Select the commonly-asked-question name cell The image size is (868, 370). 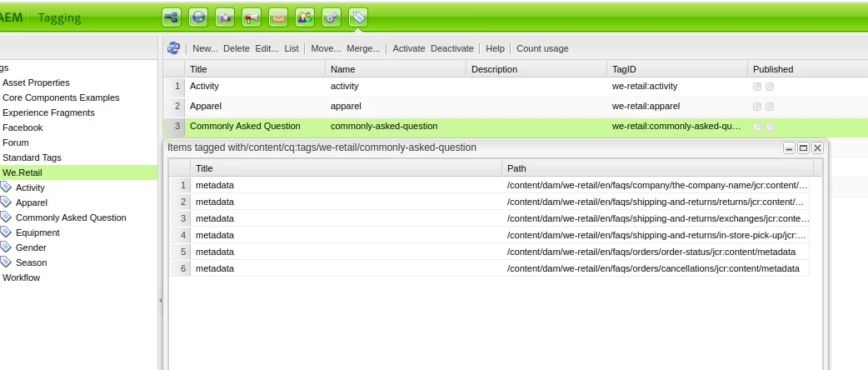point(396,127)
